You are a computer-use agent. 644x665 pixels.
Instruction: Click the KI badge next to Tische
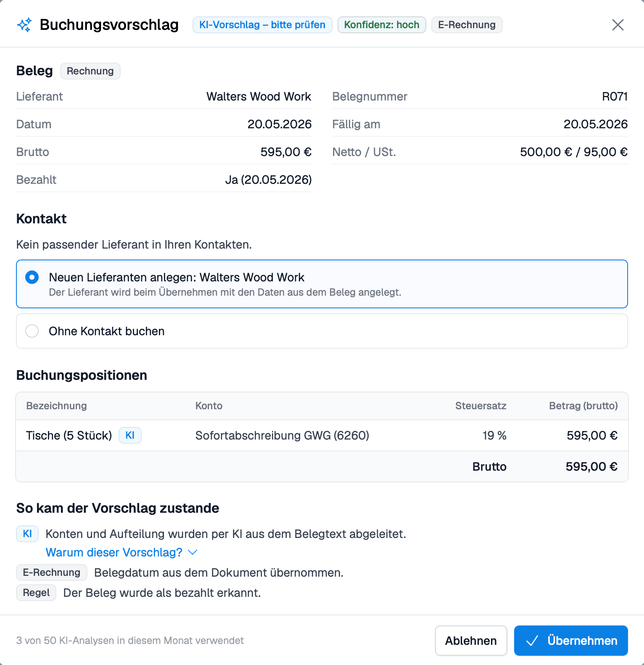coord(130,435)
